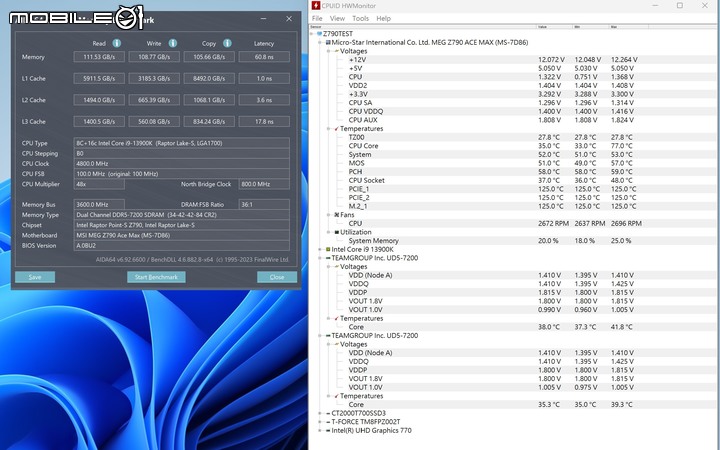Image resolution: width=720 pixels, height=450 pixels.
Task: Expand the T-FORCE TM8FPZ002T node
Action: (320, 422)
